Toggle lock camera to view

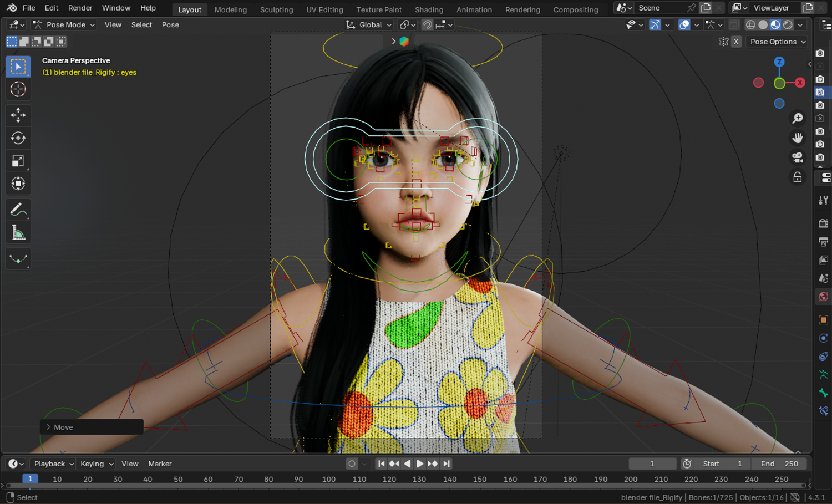tap(798, 177)
